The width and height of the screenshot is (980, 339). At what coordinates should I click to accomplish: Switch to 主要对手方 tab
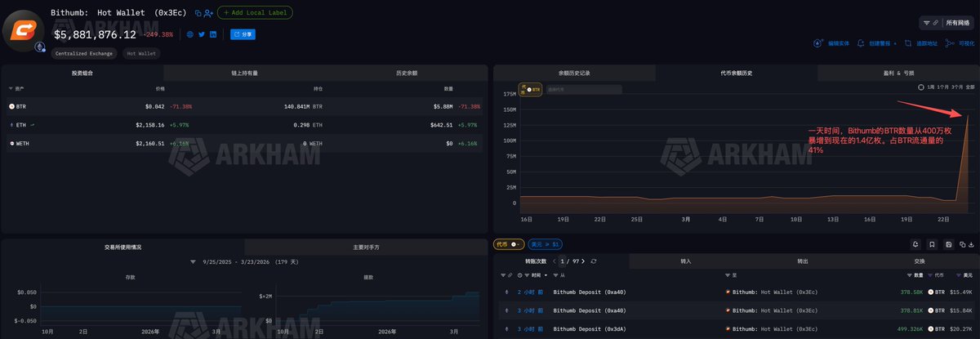tap(365, 246)
